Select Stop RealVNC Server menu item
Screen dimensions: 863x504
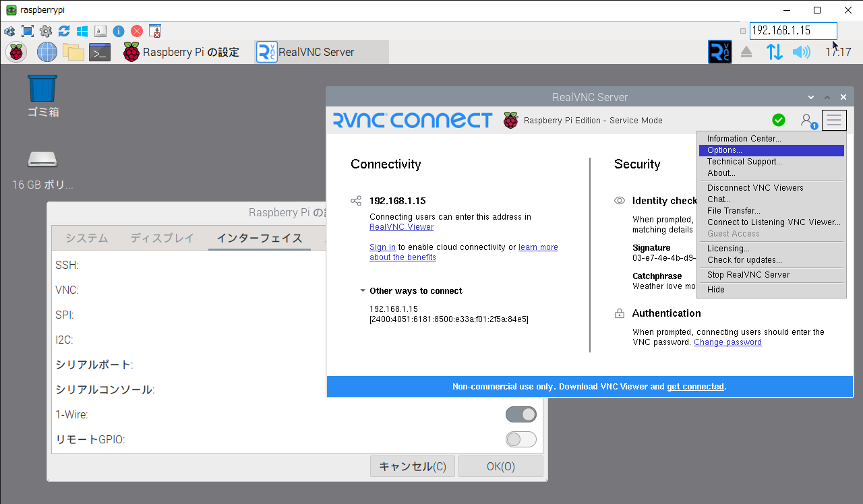click(x=771, y=275)
